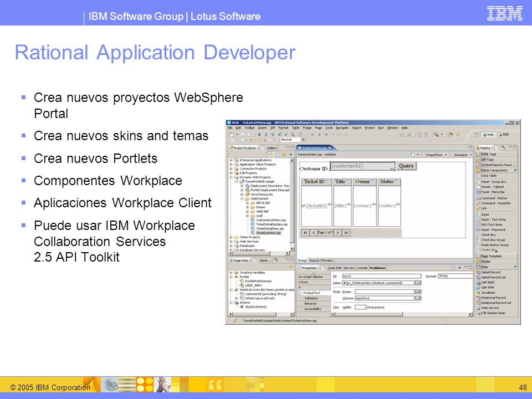Select the TicketDetailView.jsp file
Screen dimensions: 532x399
click(x=267, y=229)
